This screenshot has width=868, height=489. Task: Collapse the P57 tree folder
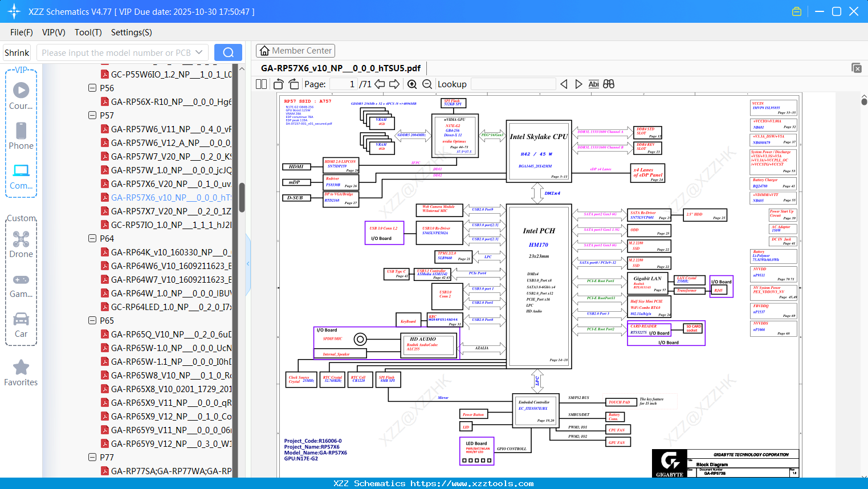tap(92, 115)
